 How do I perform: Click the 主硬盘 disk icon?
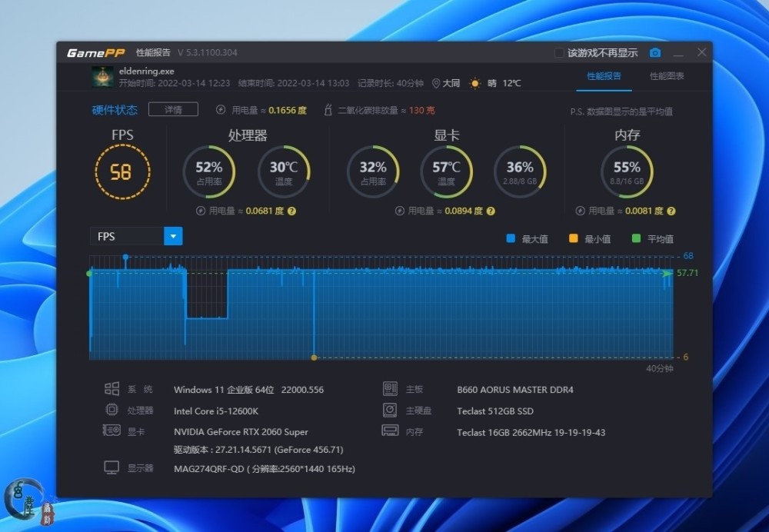390,410
